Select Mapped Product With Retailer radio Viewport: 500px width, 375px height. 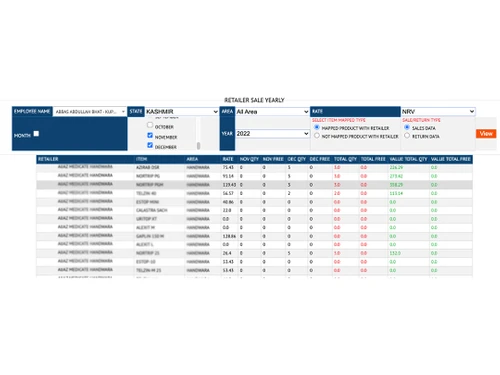click(317, 127)
